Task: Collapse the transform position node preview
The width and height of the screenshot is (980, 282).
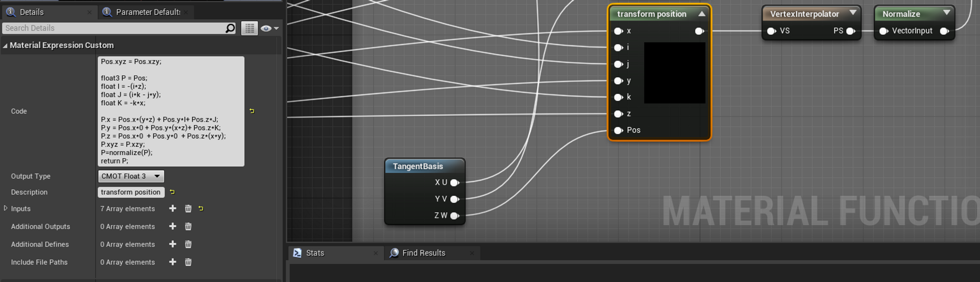Action: click(702, 14)
